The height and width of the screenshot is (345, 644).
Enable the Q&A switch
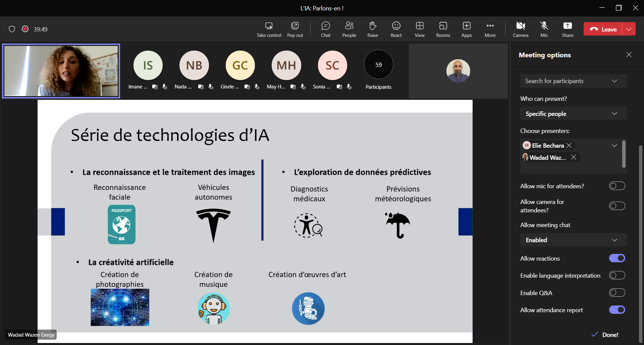617,293
